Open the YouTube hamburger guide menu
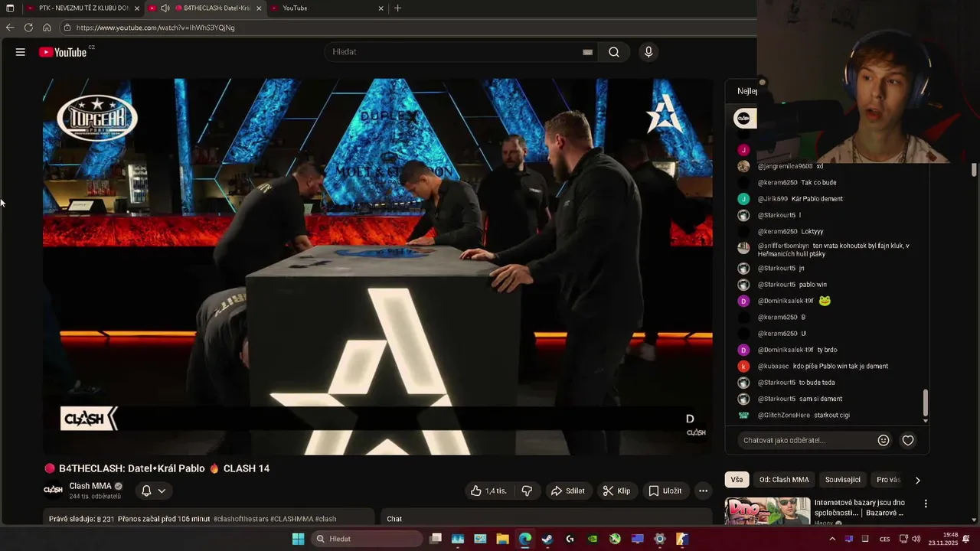The width and height of the screenshot is (980, 551). point(21,52)
